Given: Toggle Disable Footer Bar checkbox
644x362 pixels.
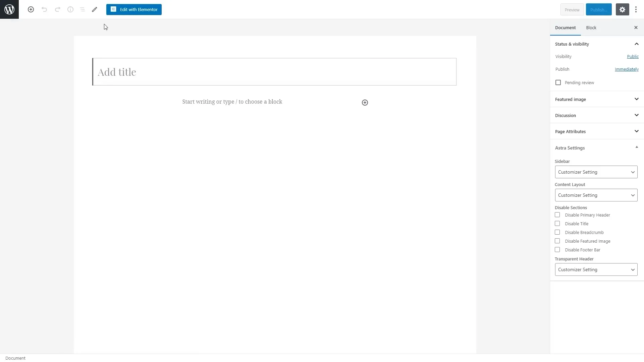Looking at the screenshot, I should pyautogui.click(x=557, y=249).
